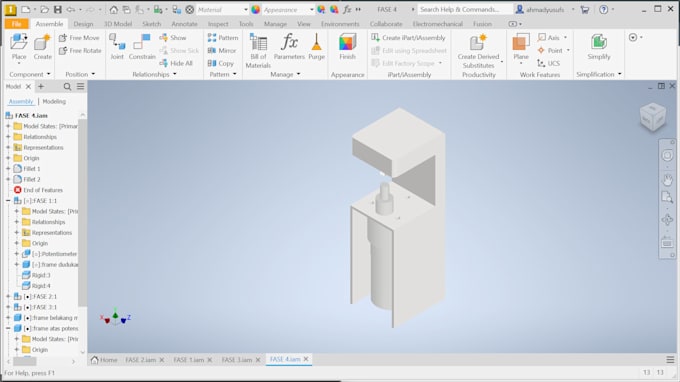Open the browser panel hamburger menu

coord(81,86)
